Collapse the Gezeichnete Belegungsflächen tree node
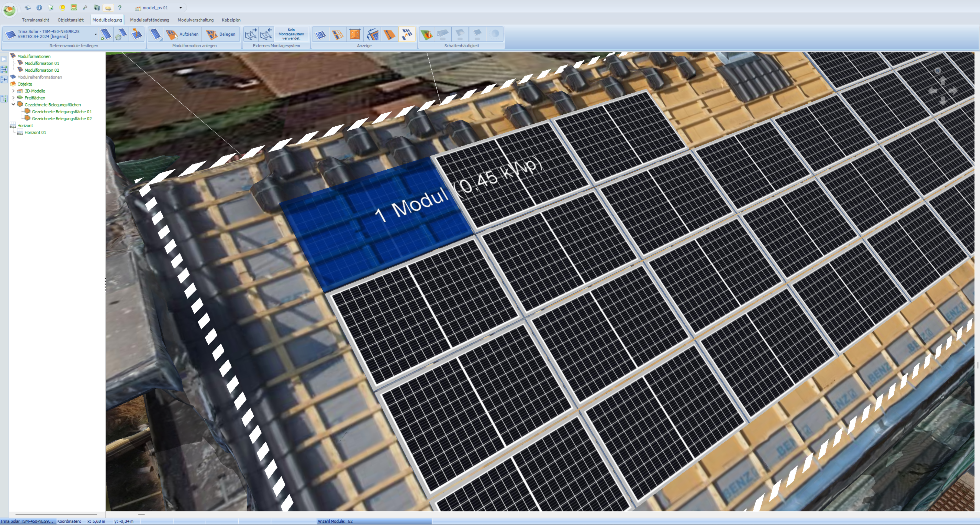980x525 pixels. pyautogui.click(x=14, y=104)
